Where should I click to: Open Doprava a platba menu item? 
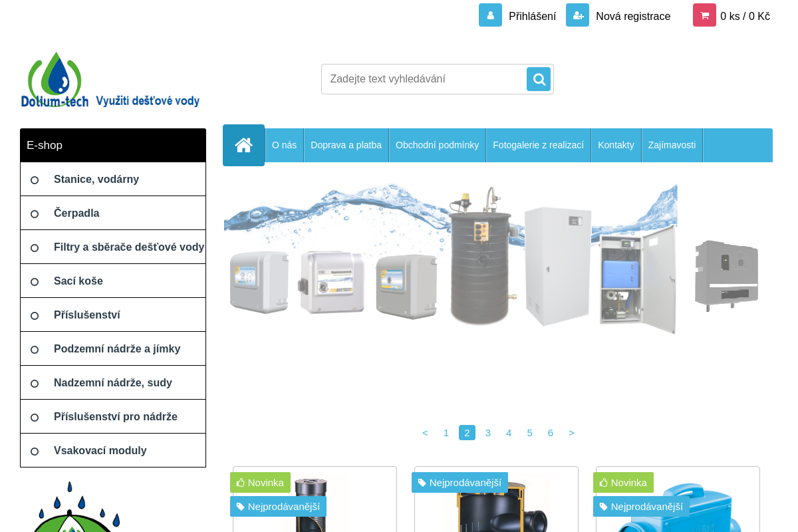tap(346, 145)
